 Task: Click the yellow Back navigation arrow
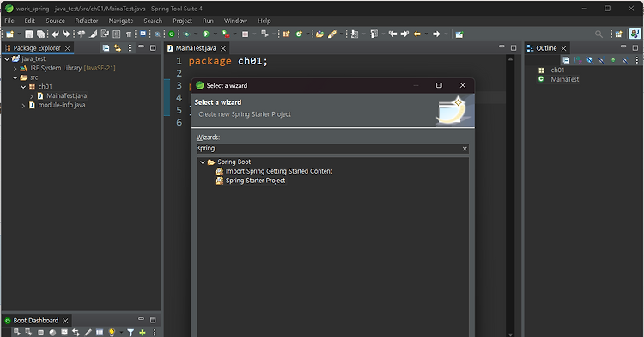417,34
